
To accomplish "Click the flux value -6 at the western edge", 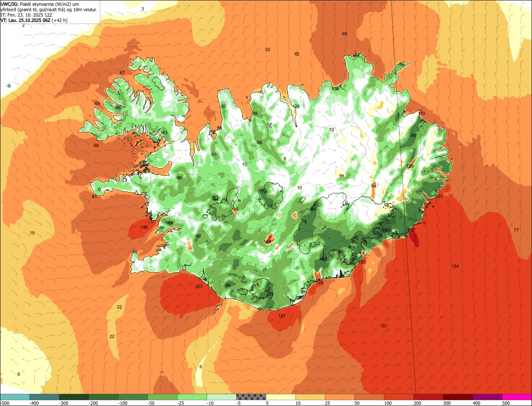I will point(9,86).
